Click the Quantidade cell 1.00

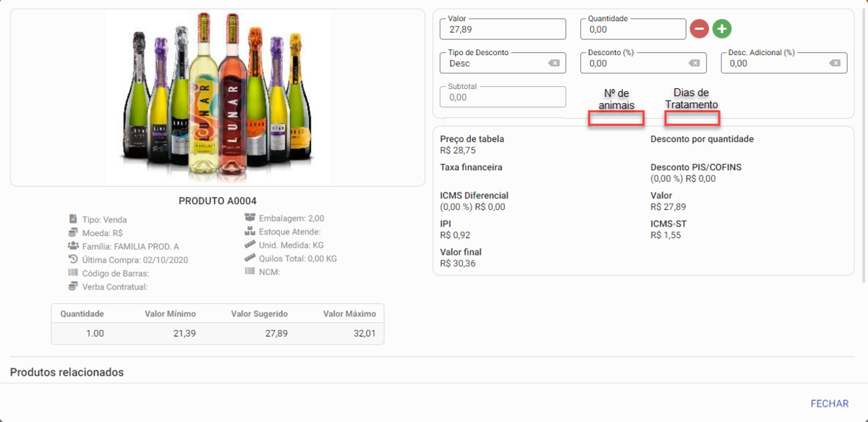point(95,334)
